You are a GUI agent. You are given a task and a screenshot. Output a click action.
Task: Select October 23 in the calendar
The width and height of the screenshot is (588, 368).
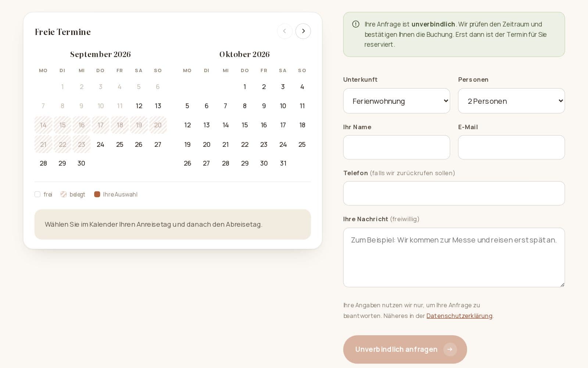tap(264, 144)
